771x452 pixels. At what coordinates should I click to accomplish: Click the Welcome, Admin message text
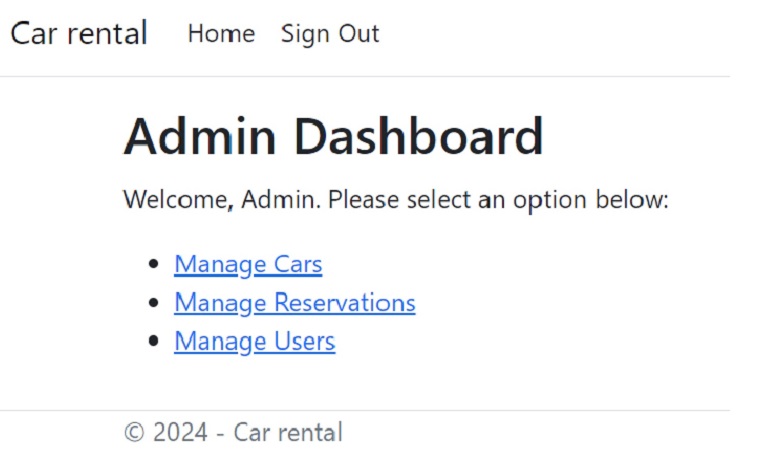click(x=395, y=199)
